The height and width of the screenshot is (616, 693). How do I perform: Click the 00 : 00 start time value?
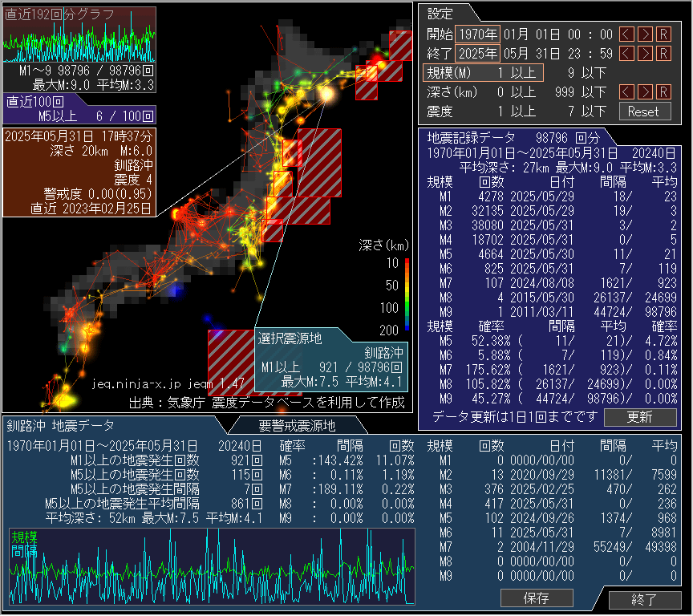(590, 34)
